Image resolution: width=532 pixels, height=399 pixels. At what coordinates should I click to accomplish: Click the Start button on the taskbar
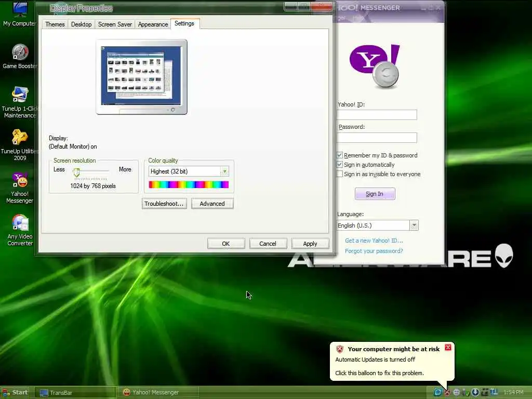click(x=16, y=393)
